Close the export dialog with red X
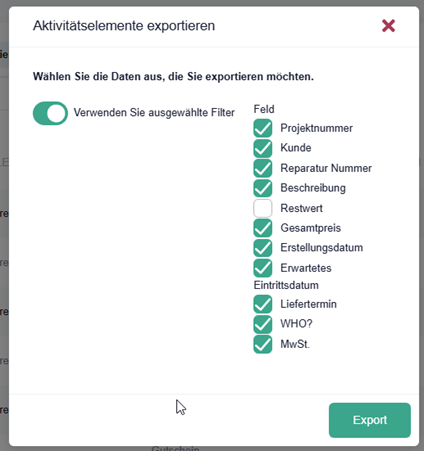This screenshot has width=424, height=451. tap(388, 26)
